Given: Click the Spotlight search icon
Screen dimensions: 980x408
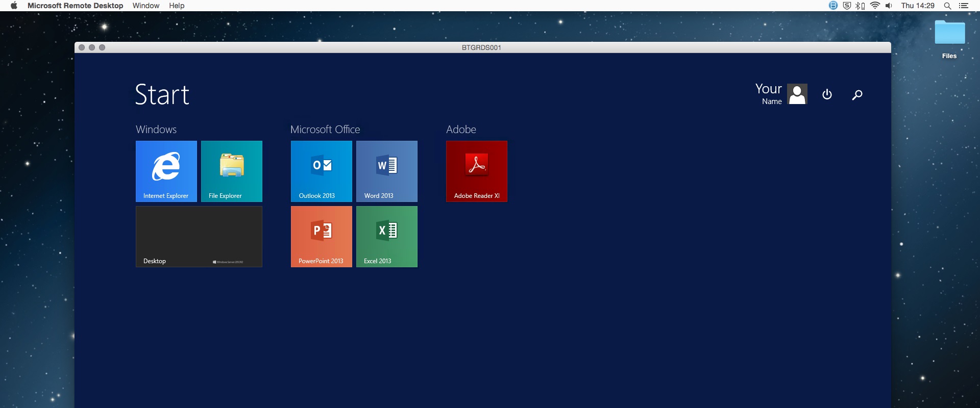Looking at the screenshot, I should click(x=947, y=6).
